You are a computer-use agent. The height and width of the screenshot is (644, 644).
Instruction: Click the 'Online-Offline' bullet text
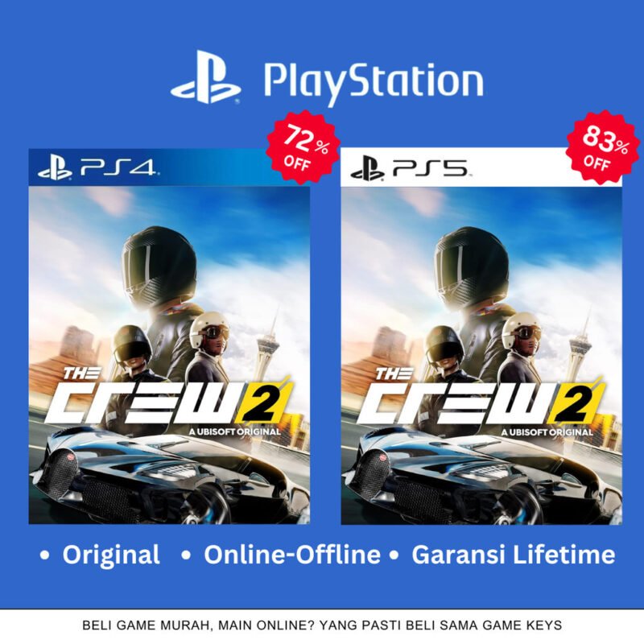(x=292, y=555)
